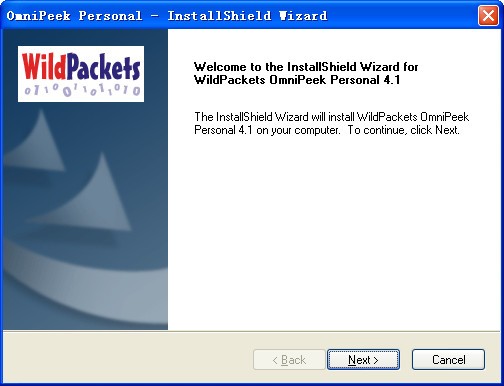Click the separator line above the buttons
The image size is (504, 386).
click(252, 331)
